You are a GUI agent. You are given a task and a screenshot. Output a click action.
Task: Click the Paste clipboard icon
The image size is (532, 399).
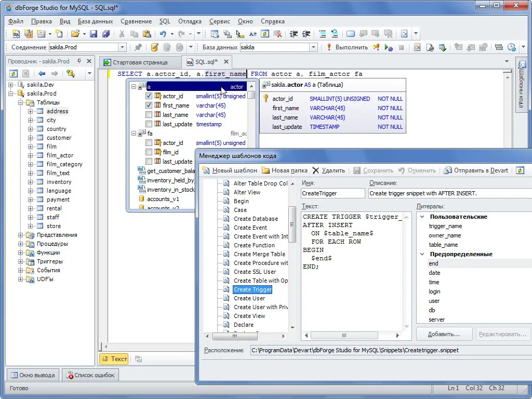coord(147,34)
